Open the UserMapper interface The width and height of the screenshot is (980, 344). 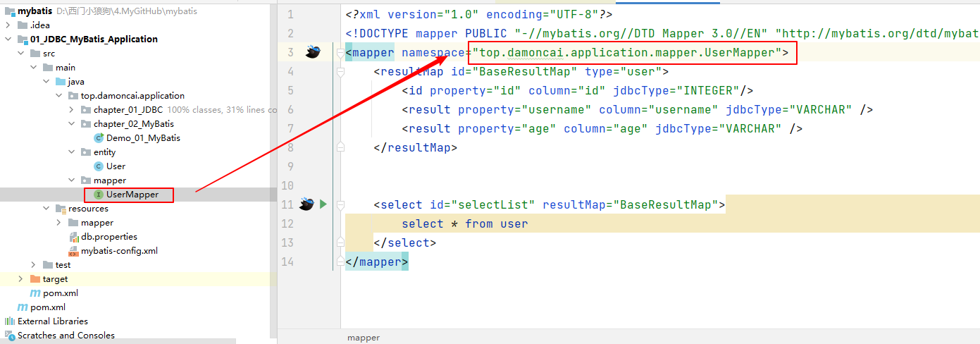click(x=132, y=195)
